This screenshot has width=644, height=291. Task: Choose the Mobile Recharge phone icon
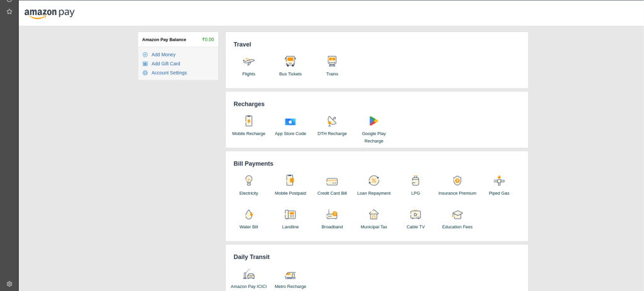(x=248, y=121)
